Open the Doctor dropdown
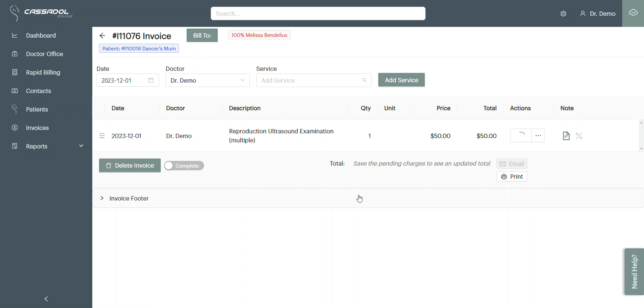Viewport: 644px width, 308px height. 207,80
